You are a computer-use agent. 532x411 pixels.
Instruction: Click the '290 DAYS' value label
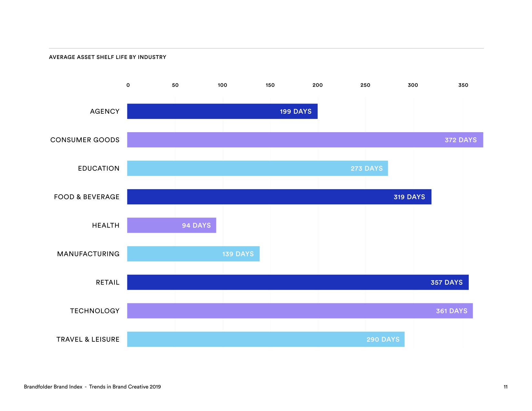383,339
